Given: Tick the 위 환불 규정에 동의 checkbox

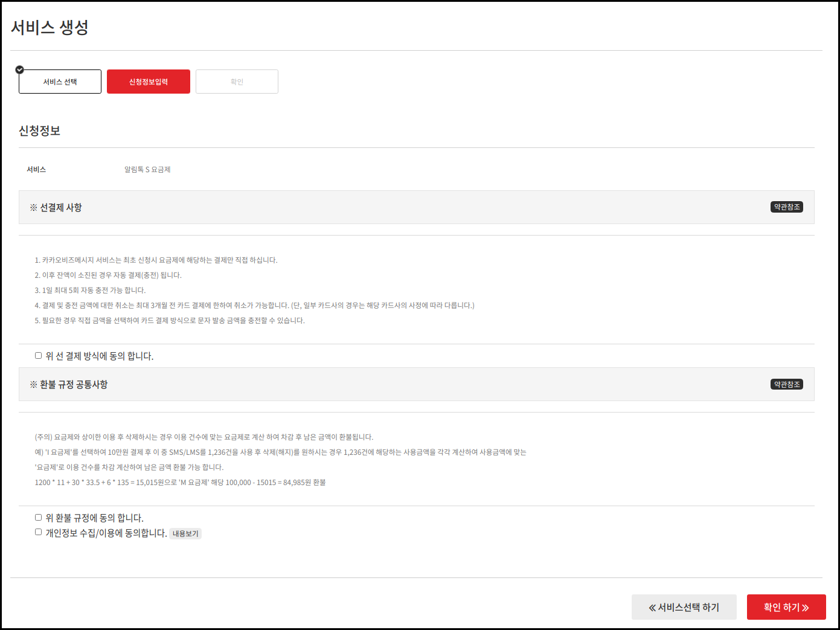Looking at the screenshot, I should click(x=39, y=518).
